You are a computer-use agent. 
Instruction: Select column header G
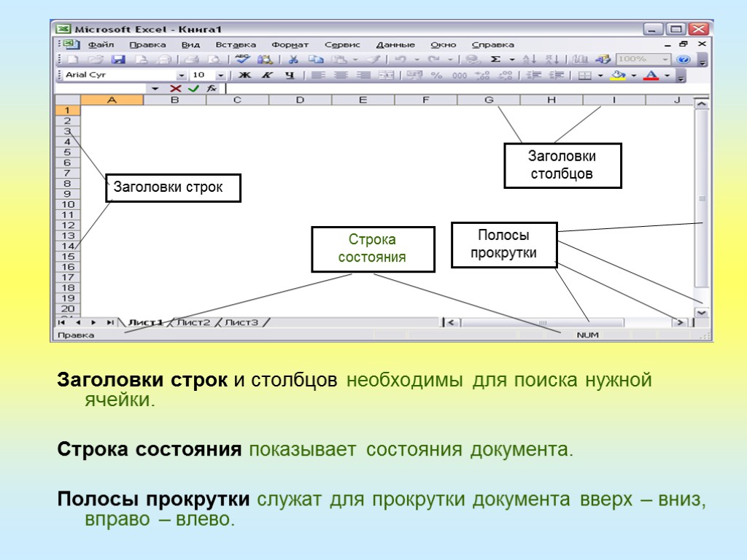[489, 100]
